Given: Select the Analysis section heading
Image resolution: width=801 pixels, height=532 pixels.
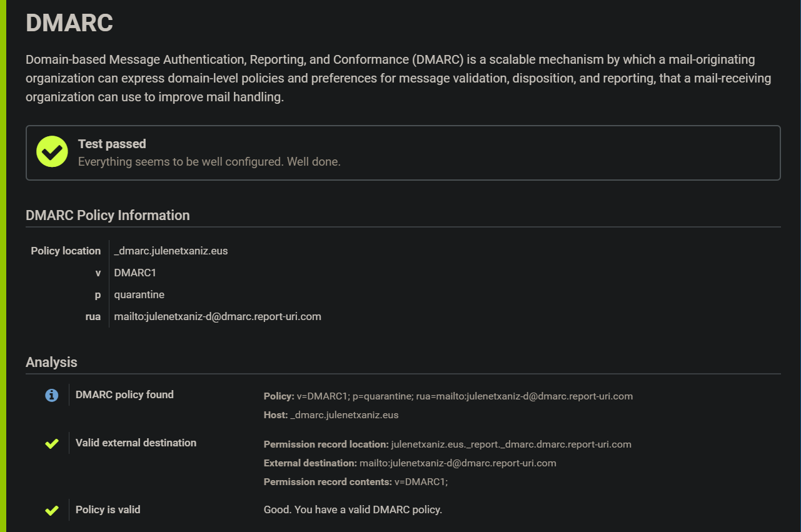Looking at the screenshot, I should 51,363.
